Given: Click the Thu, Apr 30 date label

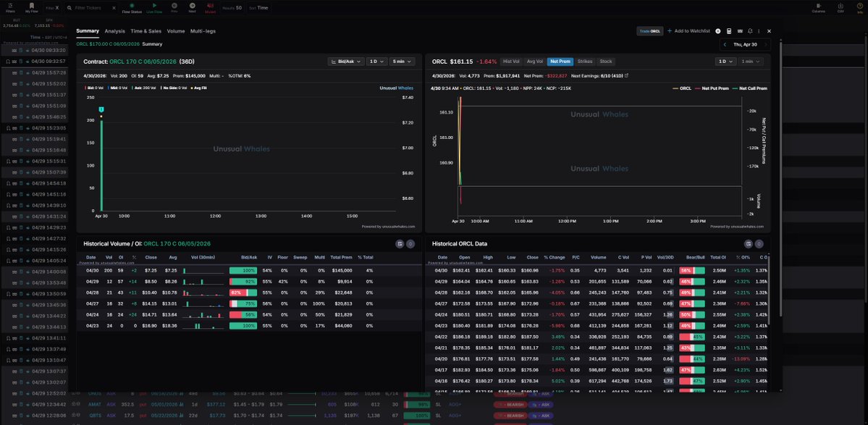Looking at the screenshot, I should click(x=745, y=44).
